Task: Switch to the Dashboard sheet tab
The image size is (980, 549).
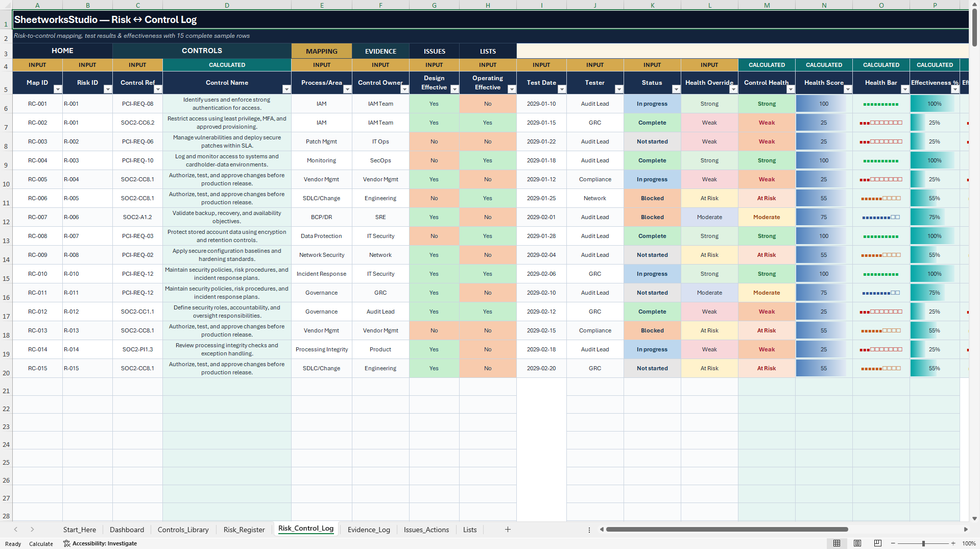Action: tap(127, 530)
